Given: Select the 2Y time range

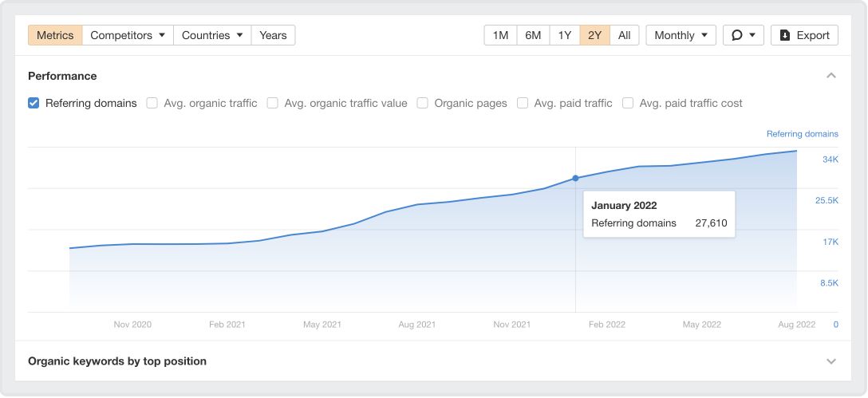Looking at the screenshot, I should tap(595, 35).
